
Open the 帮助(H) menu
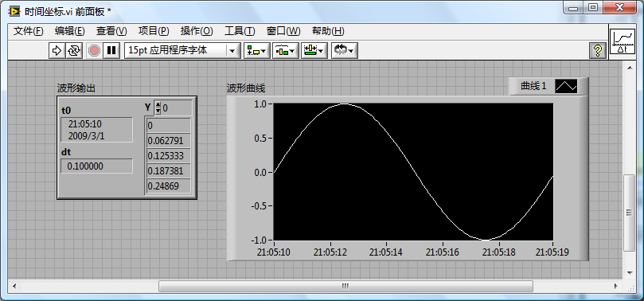pos(328,31)
